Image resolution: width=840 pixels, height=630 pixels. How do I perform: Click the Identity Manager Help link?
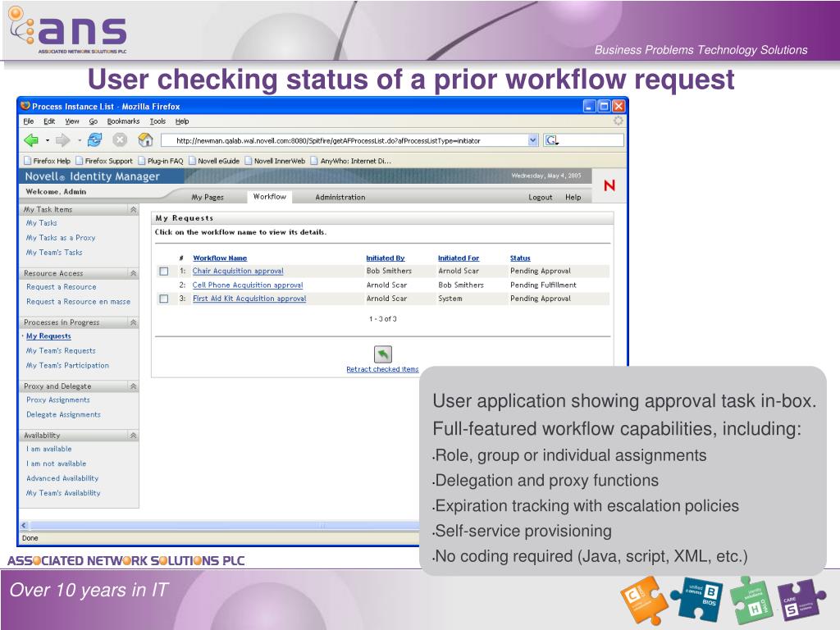(573, 197)
